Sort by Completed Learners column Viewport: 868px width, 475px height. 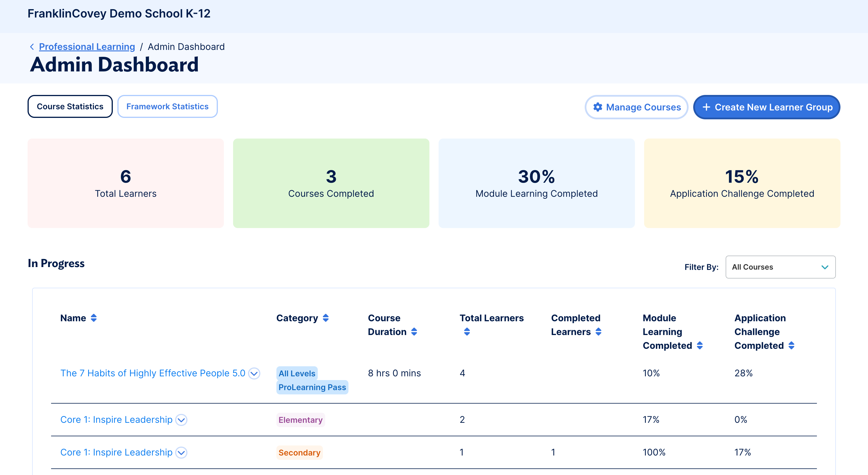(598, 332)
